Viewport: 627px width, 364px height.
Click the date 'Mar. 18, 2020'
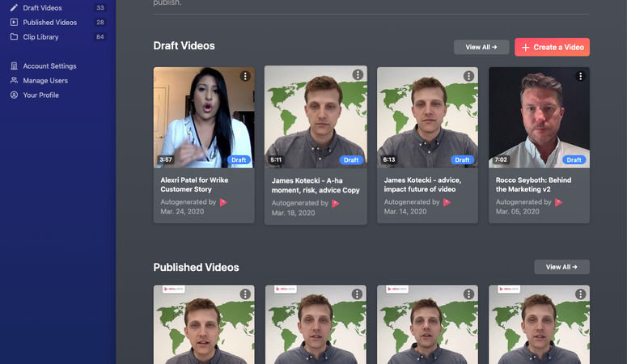293,213
